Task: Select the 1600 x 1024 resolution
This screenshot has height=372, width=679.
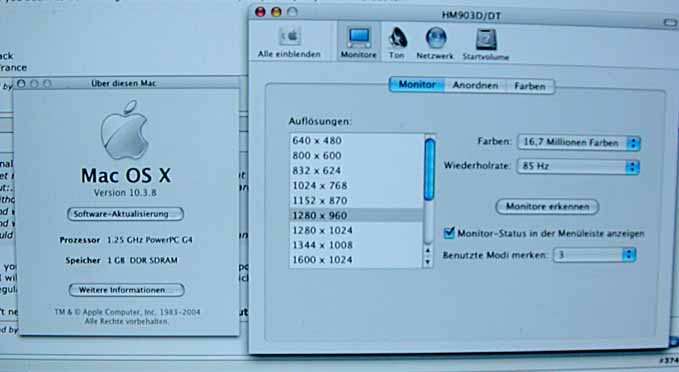Action: click(x=356, y=260)
